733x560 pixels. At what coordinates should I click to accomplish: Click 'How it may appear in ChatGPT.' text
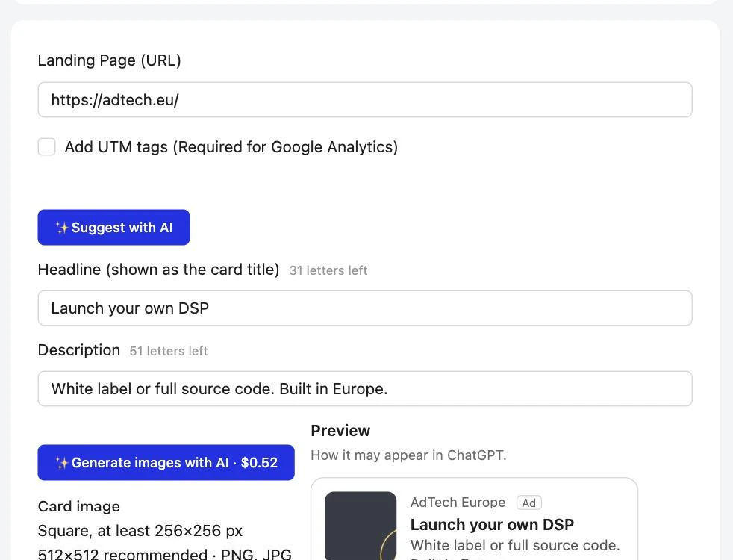(408, 455)
